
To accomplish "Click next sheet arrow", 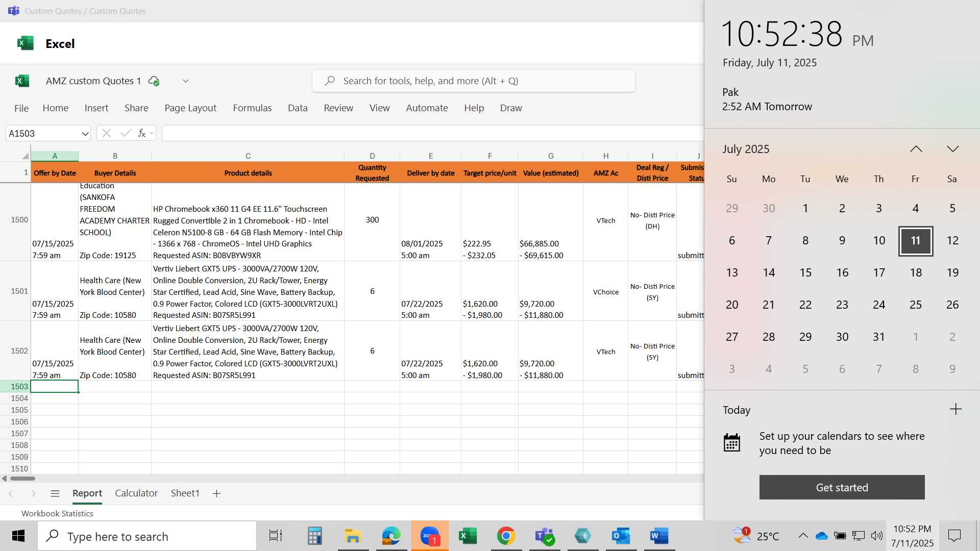I will 33,493.
